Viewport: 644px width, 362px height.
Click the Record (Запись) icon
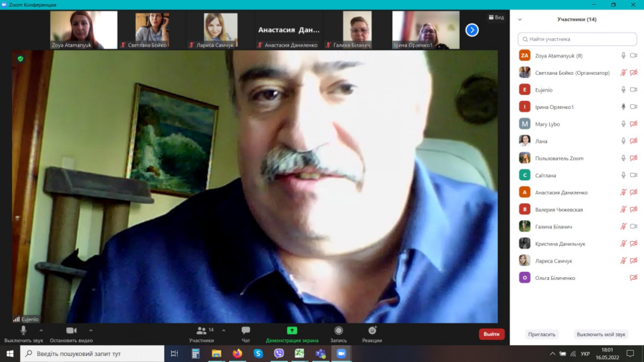click(x=338, y=330)
